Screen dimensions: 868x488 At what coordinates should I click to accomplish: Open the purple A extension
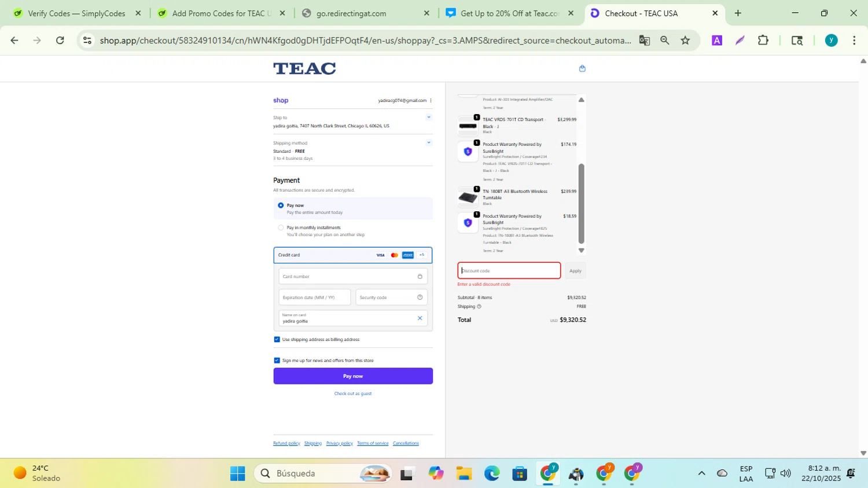(717, 41)
